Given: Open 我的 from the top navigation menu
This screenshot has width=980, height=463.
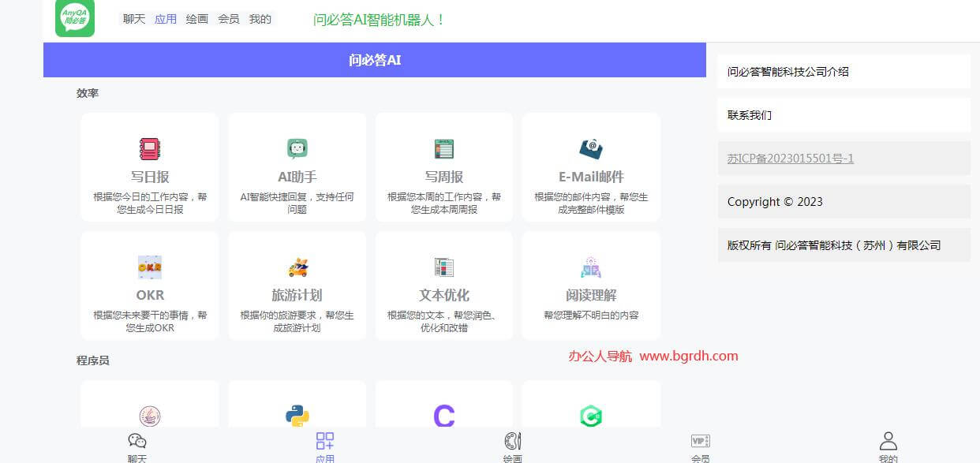Looking at the screenshot, I should point(261,19).
